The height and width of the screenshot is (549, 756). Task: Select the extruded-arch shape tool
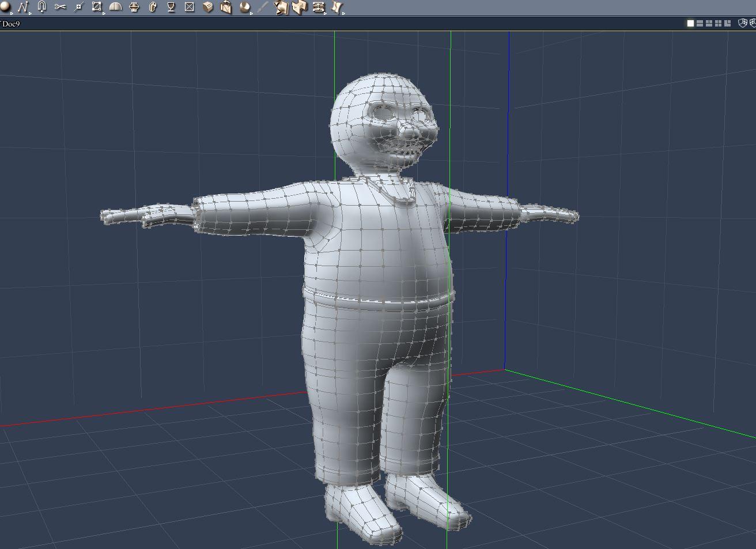(153, 7)
